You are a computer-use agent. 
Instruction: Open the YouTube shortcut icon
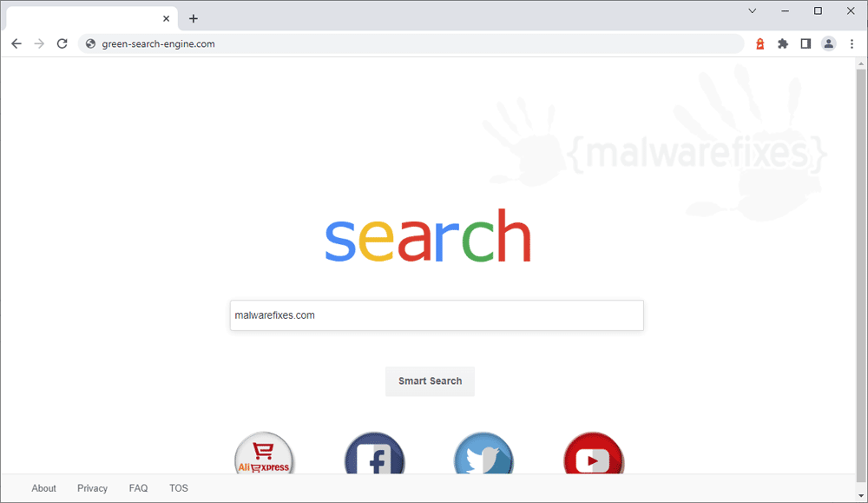click(594, 453)
